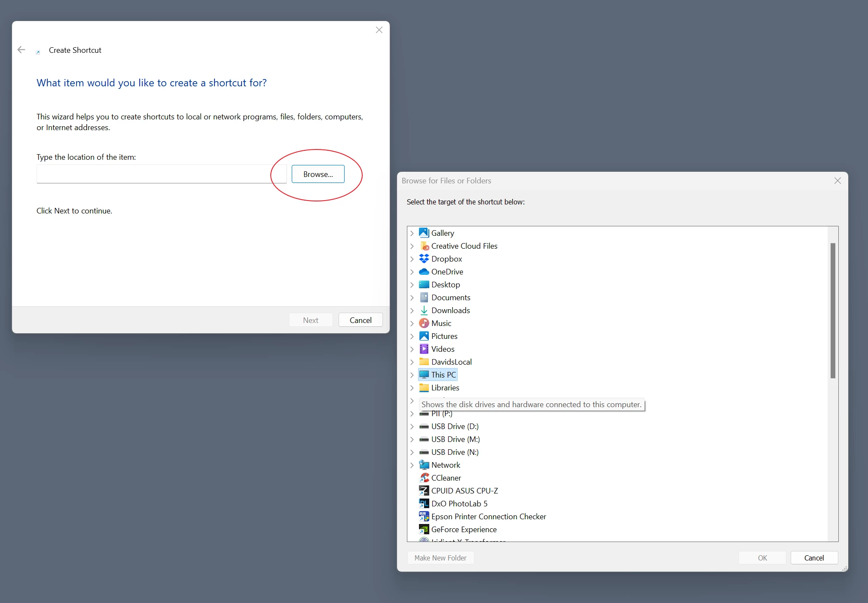The height and width of the screenshot is (603, 868).
Task: Select the DavidsLocal folder
Action: pos(451,362)
